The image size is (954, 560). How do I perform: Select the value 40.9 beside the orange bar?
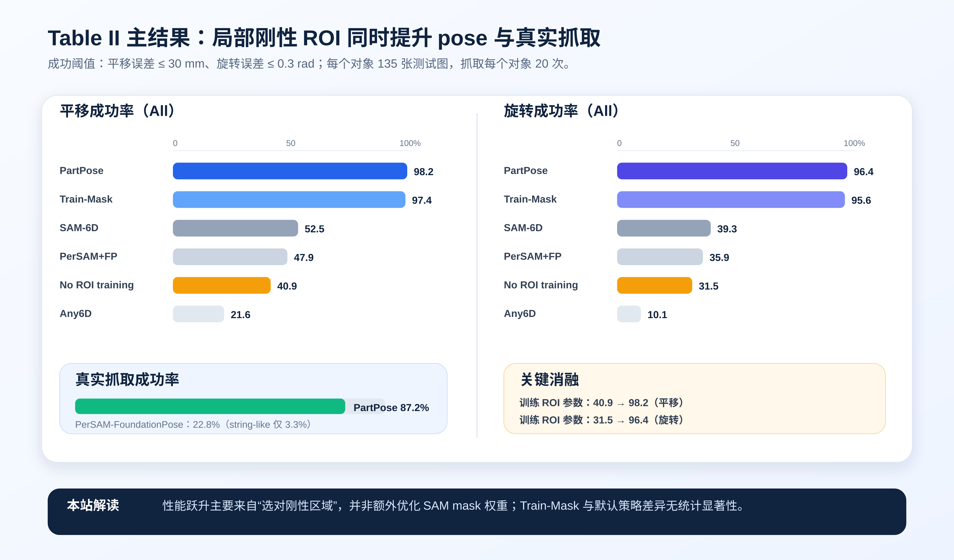coord(287,286)
